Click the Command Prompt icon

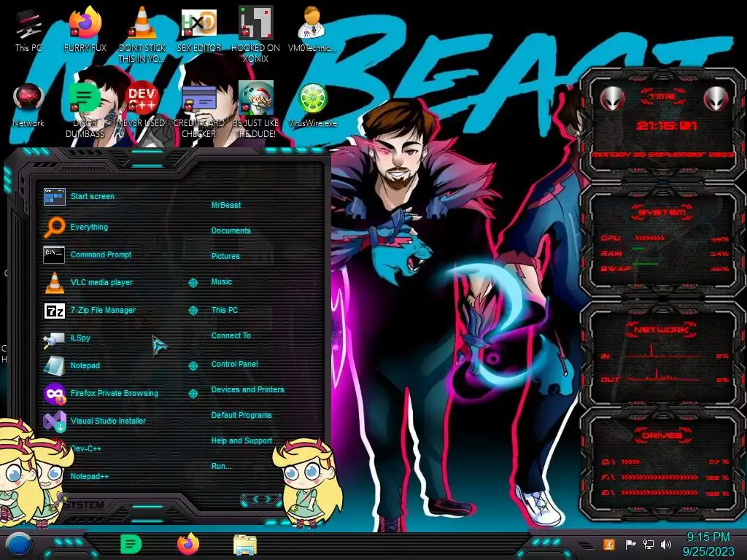tap(54, 254)
